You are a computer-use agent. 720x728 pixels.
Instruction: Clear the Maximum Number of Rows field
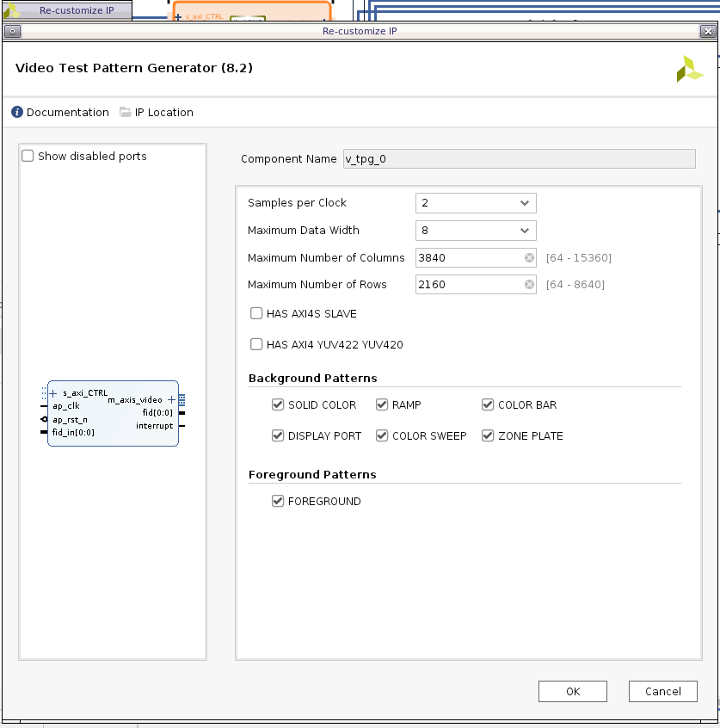tap(529, 285)
